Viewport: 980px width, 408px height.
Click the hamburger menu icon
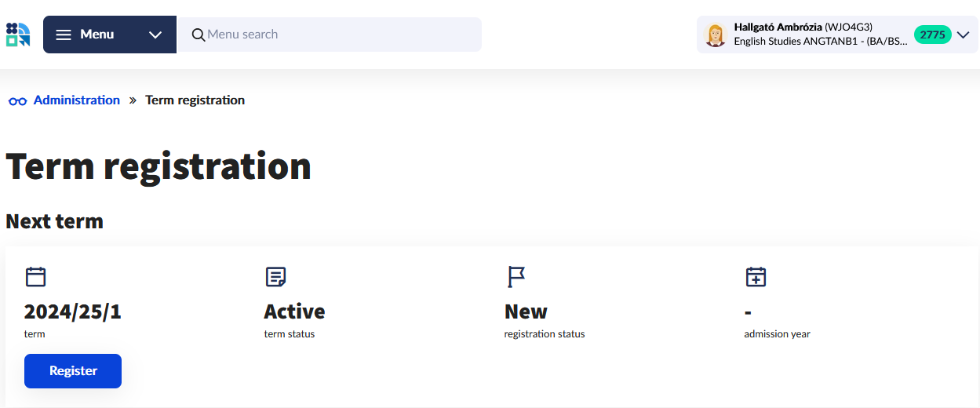click(x=64, y=35)
